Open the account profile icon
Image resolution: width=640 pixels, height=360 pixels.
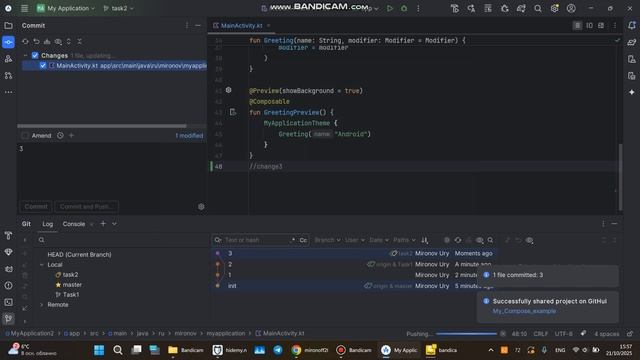[571, 8]
